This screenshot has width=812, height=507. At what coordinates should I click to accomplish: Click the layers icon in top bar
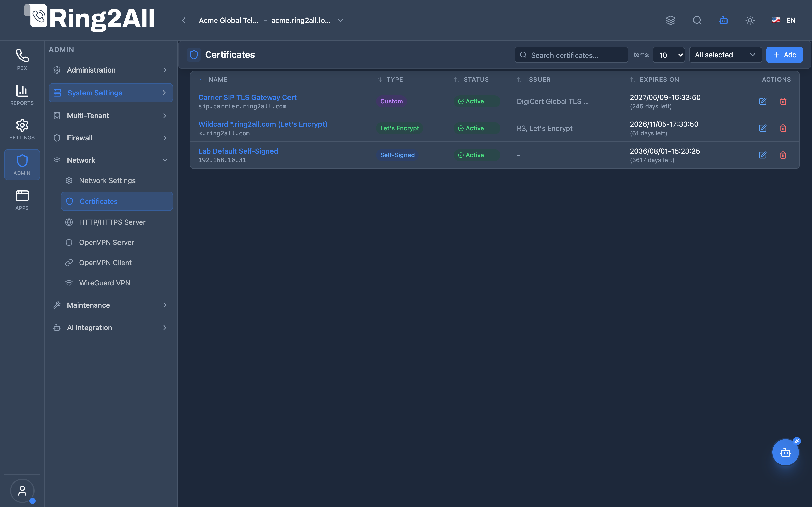point(671,21)
